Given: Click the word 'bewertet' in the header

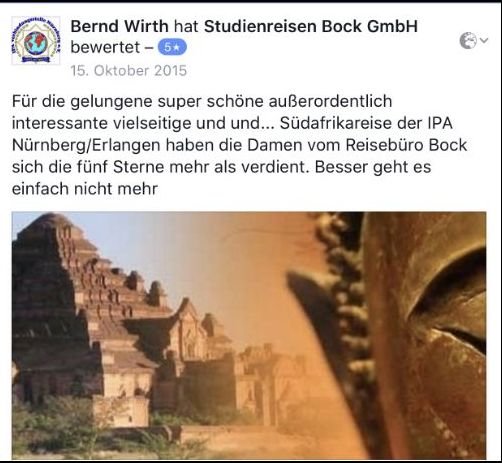Looking at the screenshot, I should coord(105,47).
